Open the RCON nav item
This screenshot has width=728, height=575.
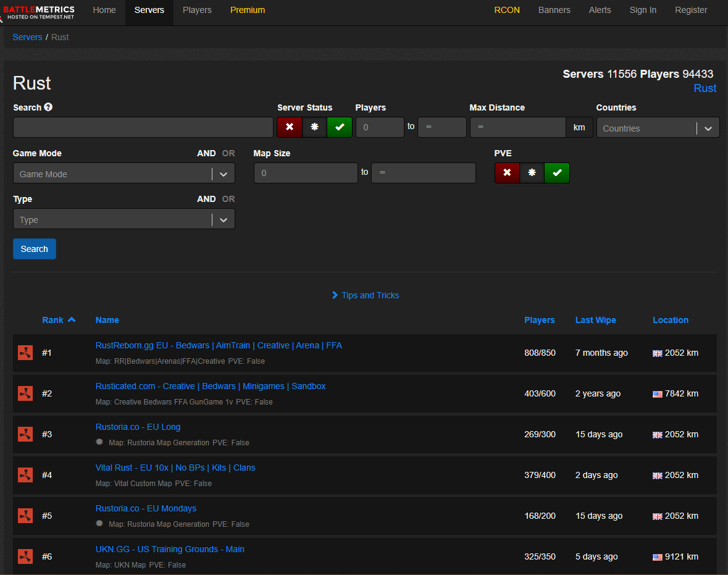pos(507,10)
